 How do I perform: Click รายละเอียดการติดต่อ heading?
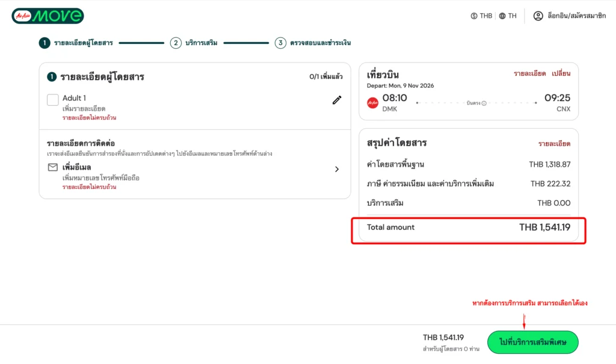[x=81, y=143]
